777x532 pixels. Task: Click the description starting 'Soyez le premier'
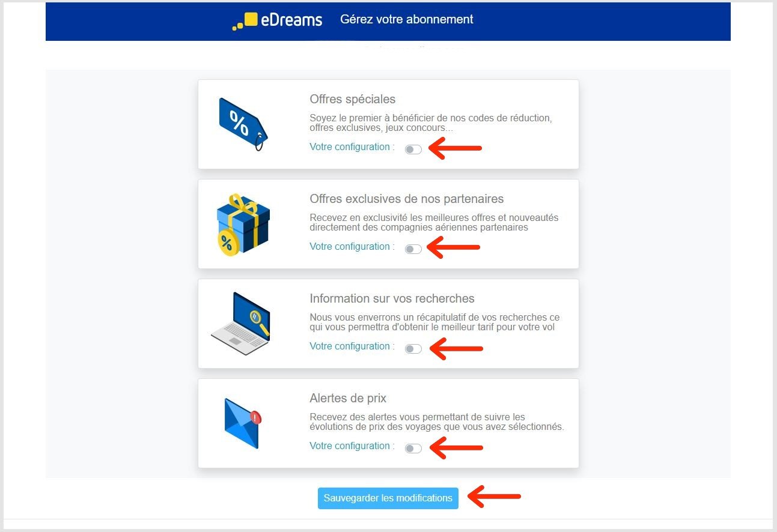click(x=431, y=123)
